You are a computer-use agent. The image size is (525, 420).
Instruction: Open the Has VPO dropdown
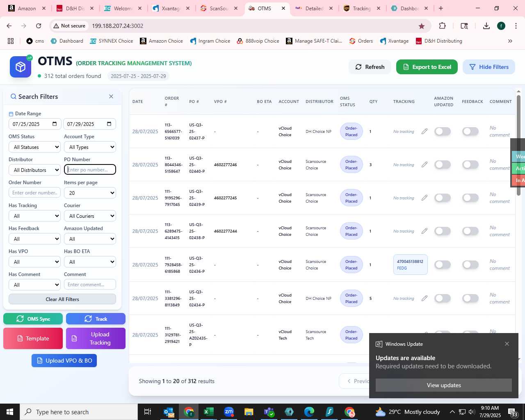point(35,262)
